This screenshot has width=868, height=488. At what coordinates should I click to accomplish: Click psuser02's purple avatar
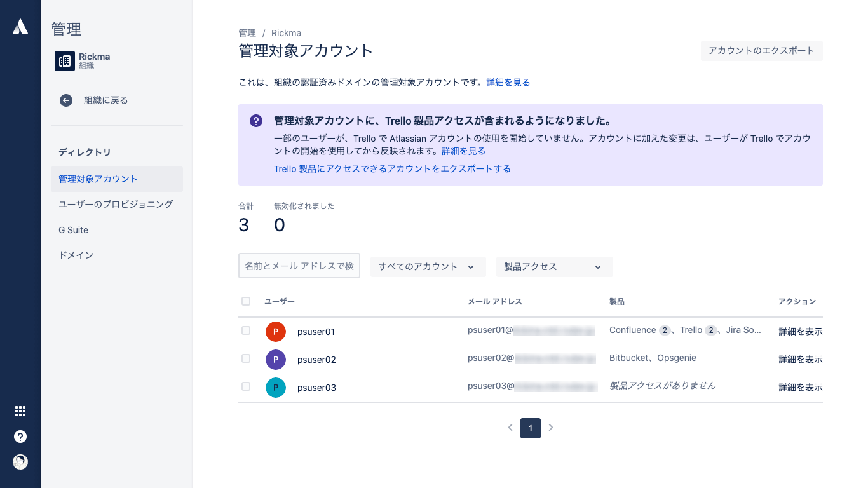(276, 360)
